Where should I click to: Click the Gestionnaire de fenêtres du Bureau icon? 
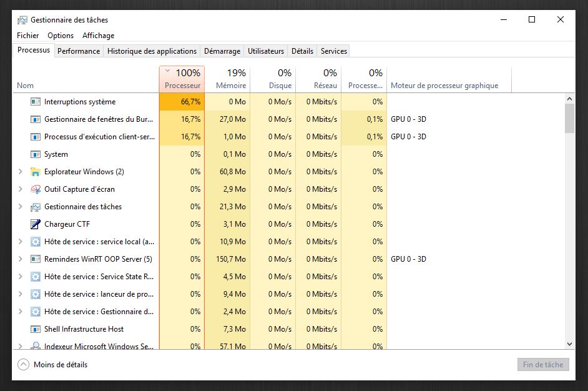pos(35,119)
